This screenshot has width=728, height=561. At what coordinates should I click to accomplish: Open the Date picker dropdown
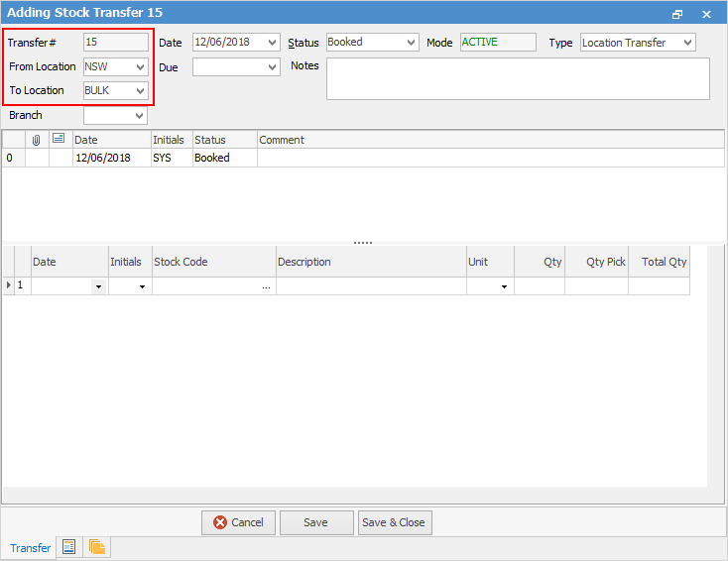(272, 43)
